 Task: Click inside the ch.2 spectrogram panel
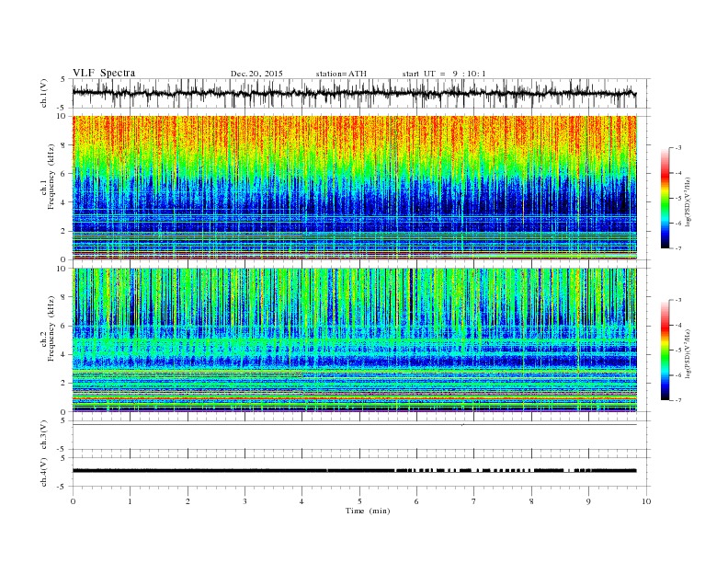point(354,339)
